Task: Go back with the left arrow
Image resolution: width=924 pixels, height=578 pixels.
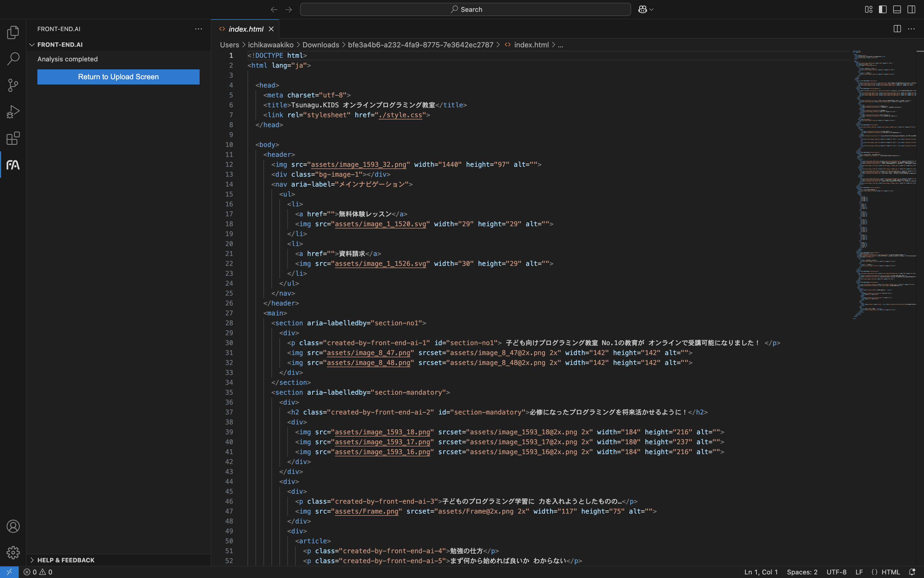Action: 274,10
